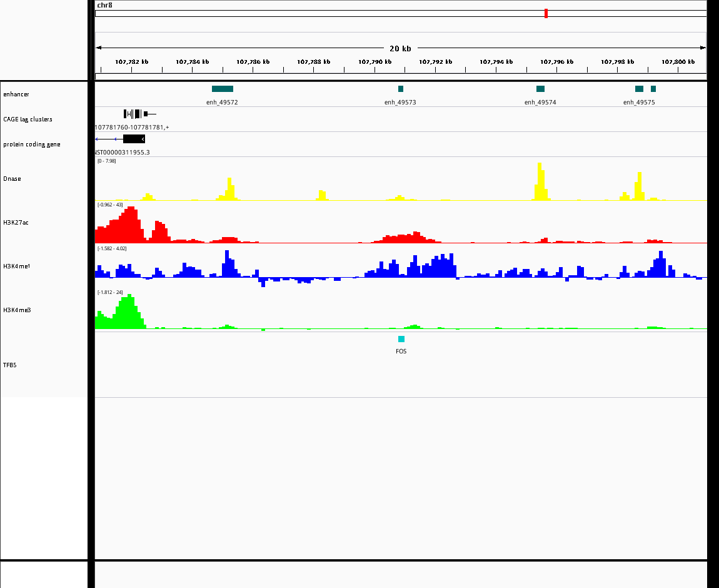Click the enh_49574 enhancer feature
Image resolution: width=719 pixels, height=588 pixels.
541,89
